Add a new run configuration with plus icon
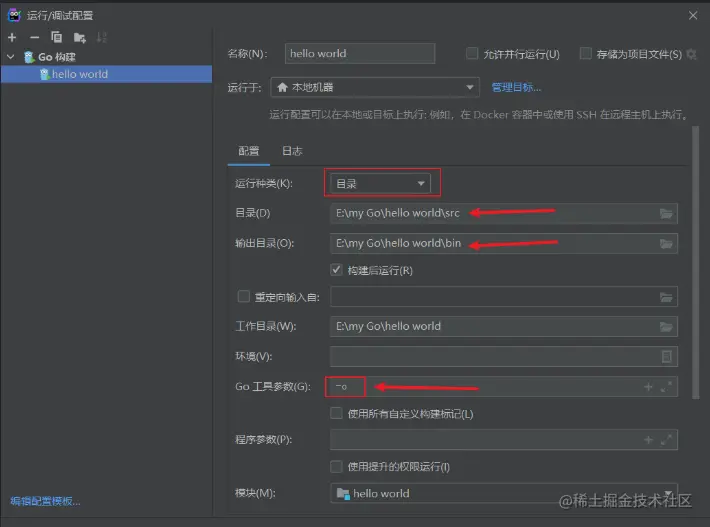This screenshot has height=527, width=710. [x=12, y=38]
